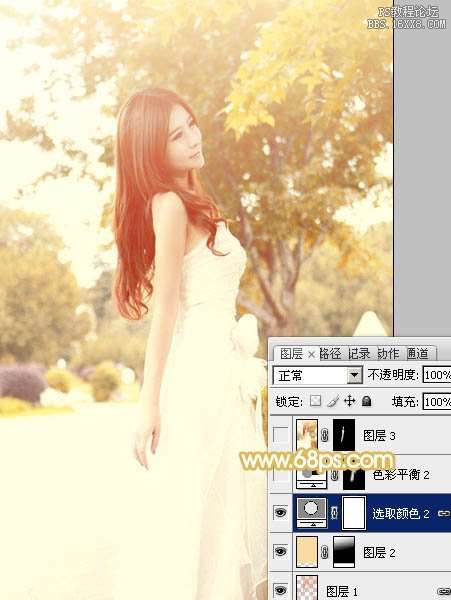Click the lock all padlock icon
This screenshot has height=600, width=451.
point(366,401)
